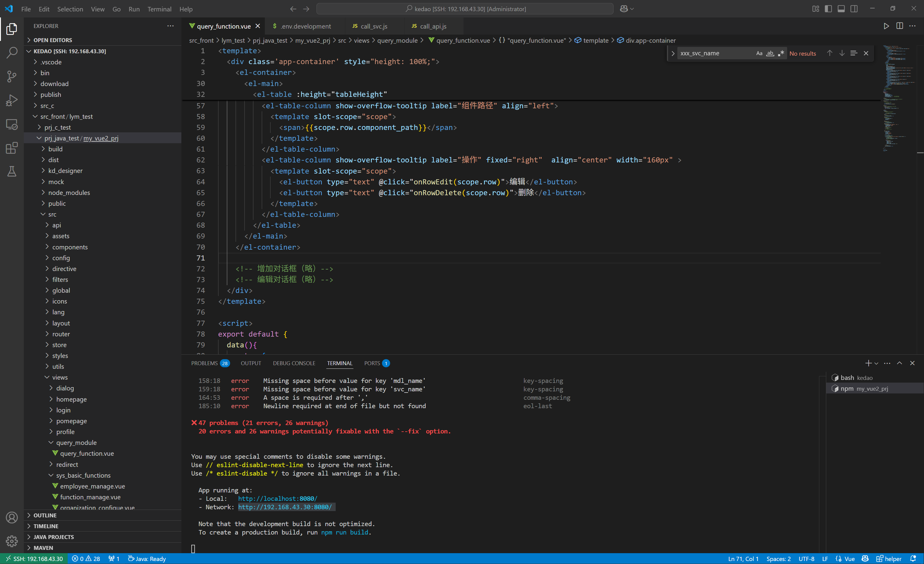Click the Run play icon in editor toolbar
Screen dimensions: 924x564
(x=886, y=26)
